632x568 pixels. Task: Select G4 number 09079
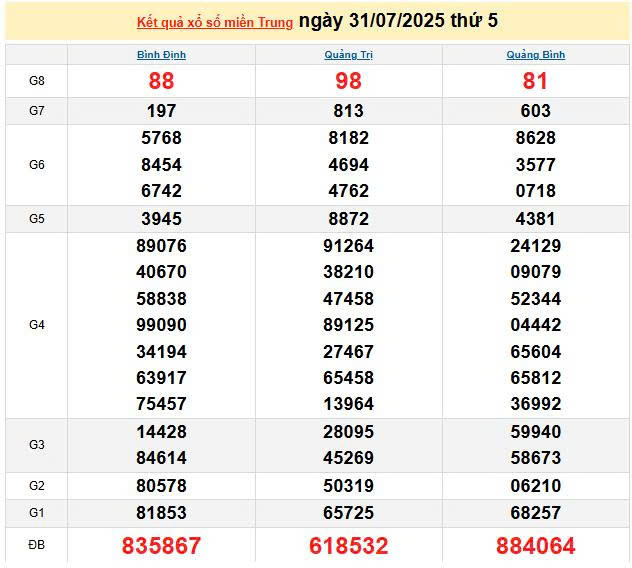(x=536, y=272)
